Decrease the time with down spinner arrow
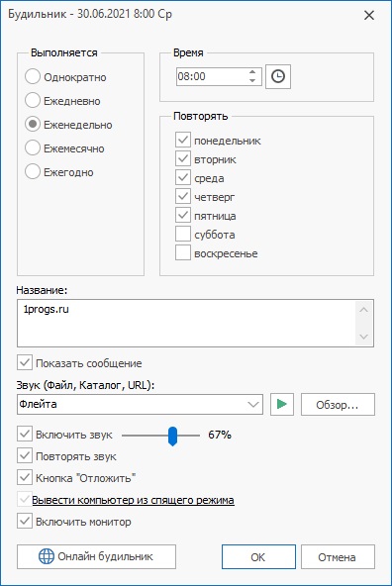 click(252, 80)
